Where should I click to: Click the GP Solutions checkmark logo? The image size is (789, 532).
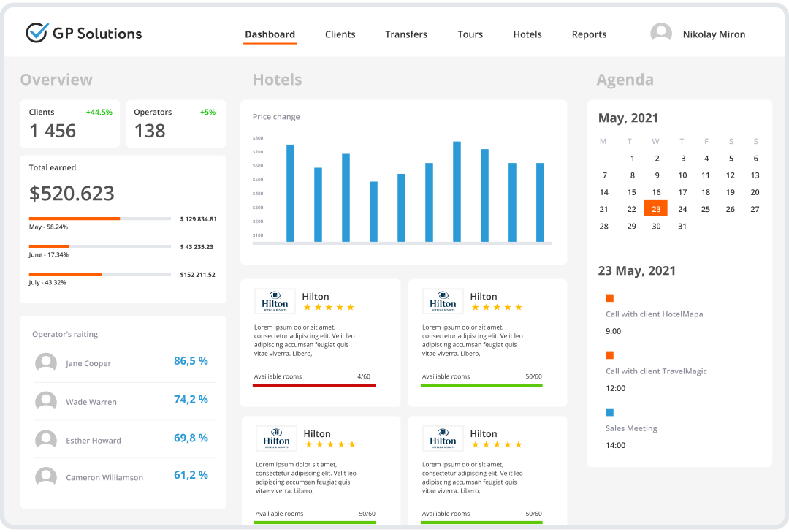[x=37, y=33]
